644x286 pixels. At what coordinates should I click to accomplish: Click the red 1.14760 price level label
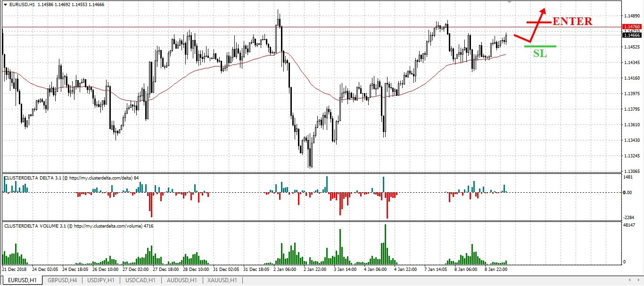click(632, 27)
